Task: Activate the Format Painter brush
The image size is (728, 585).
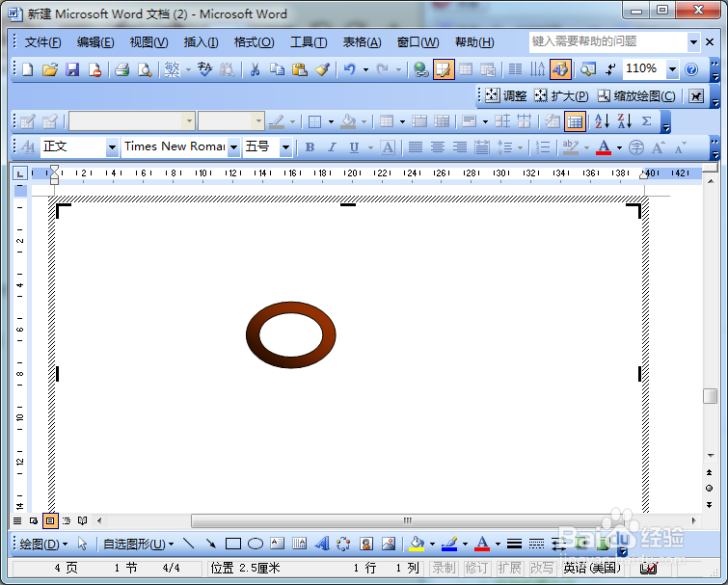Action: click(x=322, y=69)
